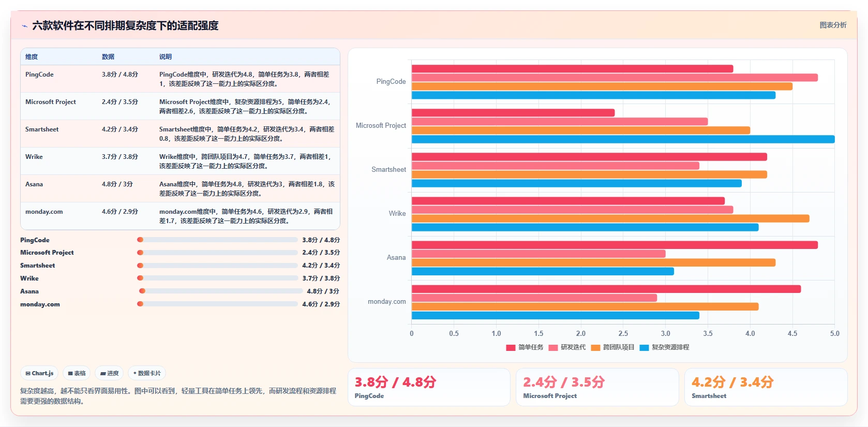Viewport: 868px width, 427px height.
Task: Click Wrike 跨团队项目 orange bar
Action: point(610,218)
